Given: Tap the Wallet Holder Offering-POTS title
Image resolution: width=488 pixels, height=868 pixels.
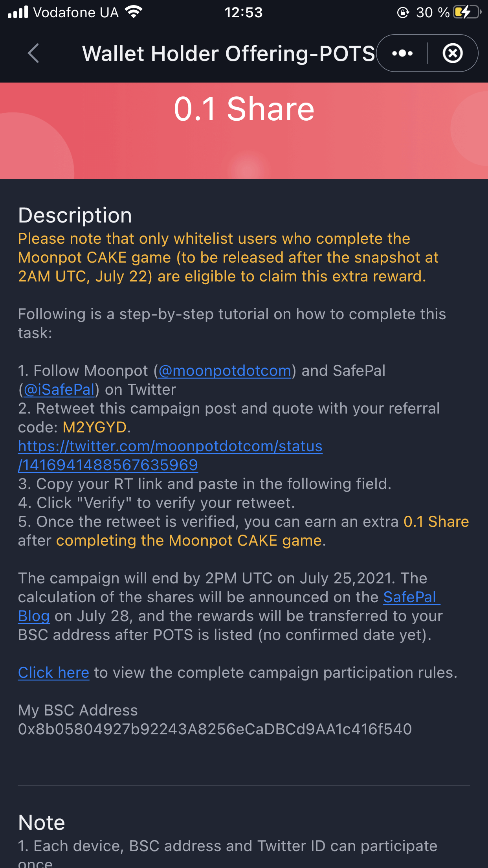Looking at the screenshot, I should [228, 53].
